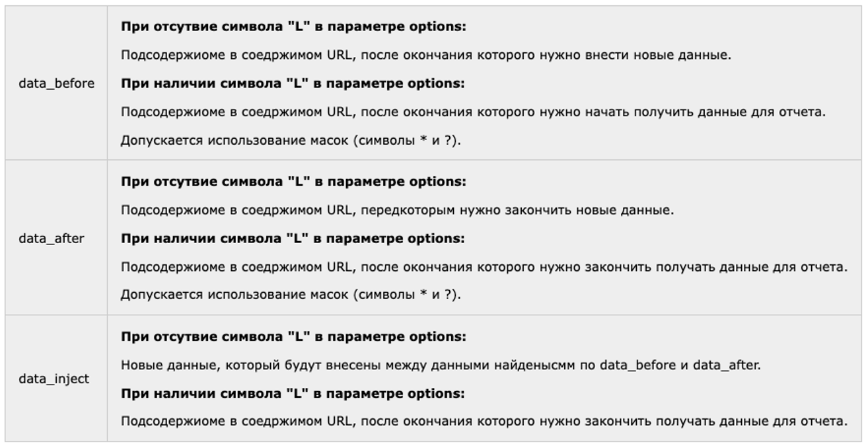Click the line ending 'закончить новые данные'
Image resolution: width=868 pixels, height=448 pixels.
(396, 210)
